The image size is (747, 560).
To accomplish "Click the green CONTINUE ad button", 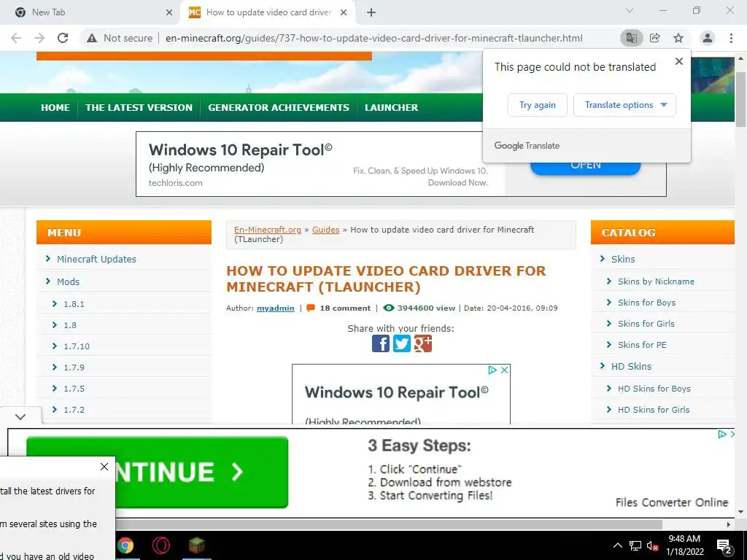I will click(201, 472).
